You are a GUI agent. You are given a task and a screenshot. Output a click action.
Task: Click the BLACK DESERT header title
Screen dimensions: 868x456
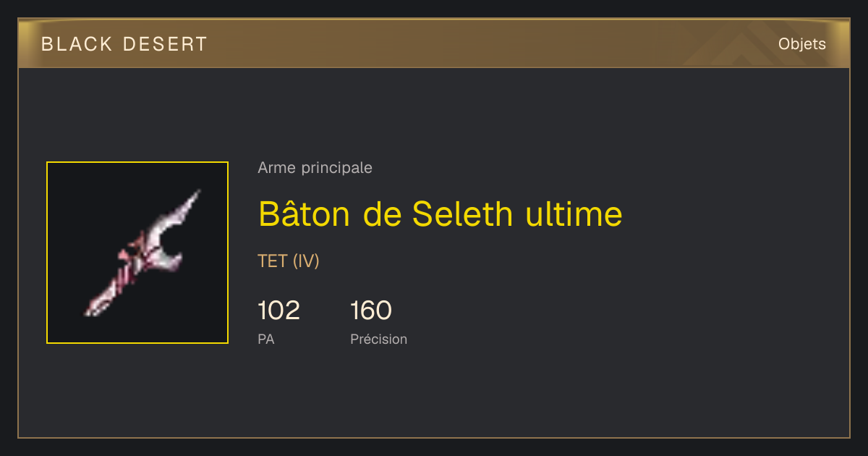pyautogui.click(x=124, y=44)
